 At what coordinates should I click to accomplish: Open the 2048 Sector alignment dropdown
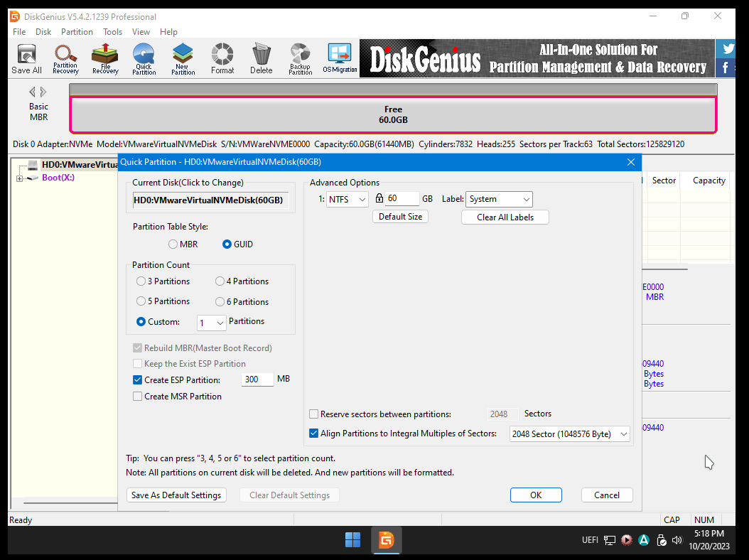point(569,434)
